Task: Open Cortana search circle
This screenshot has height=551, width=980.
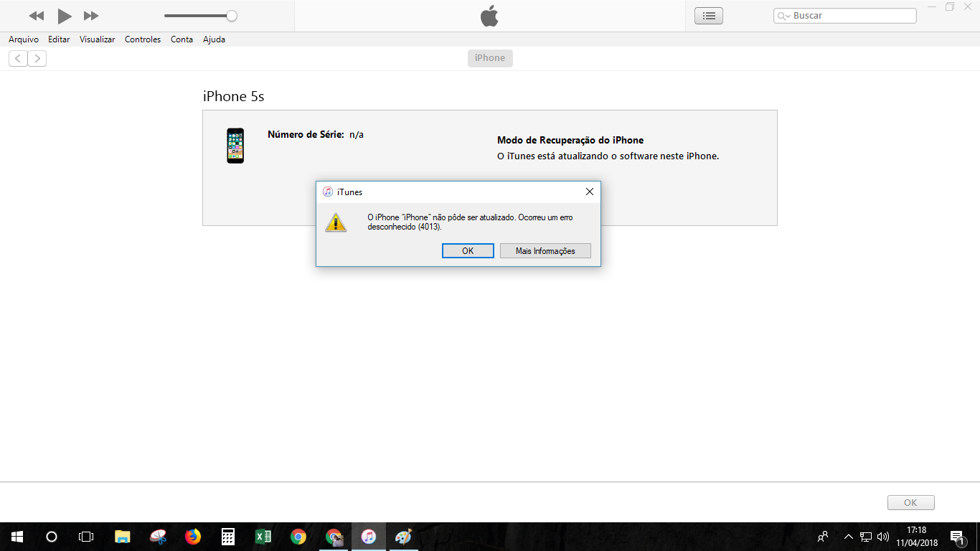Action: tap(52, 536)
